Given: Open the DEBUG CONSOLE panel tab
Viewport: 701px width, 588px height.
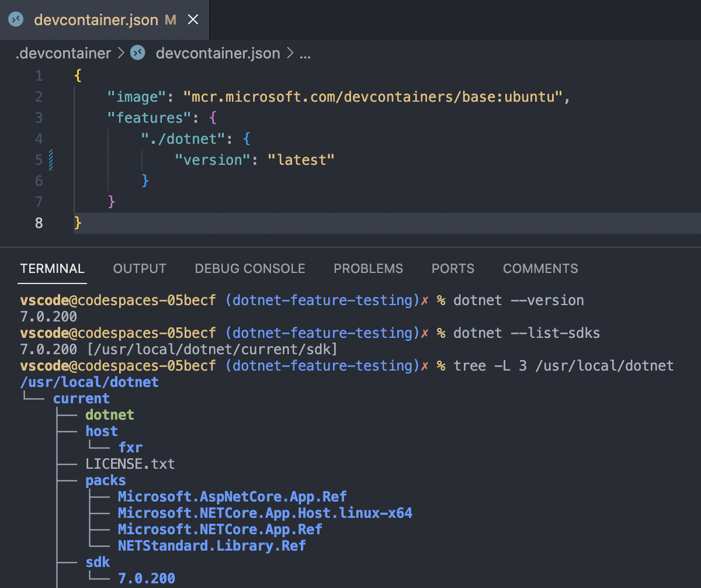Looking at the screenshot, I should (x=250, y=269).
